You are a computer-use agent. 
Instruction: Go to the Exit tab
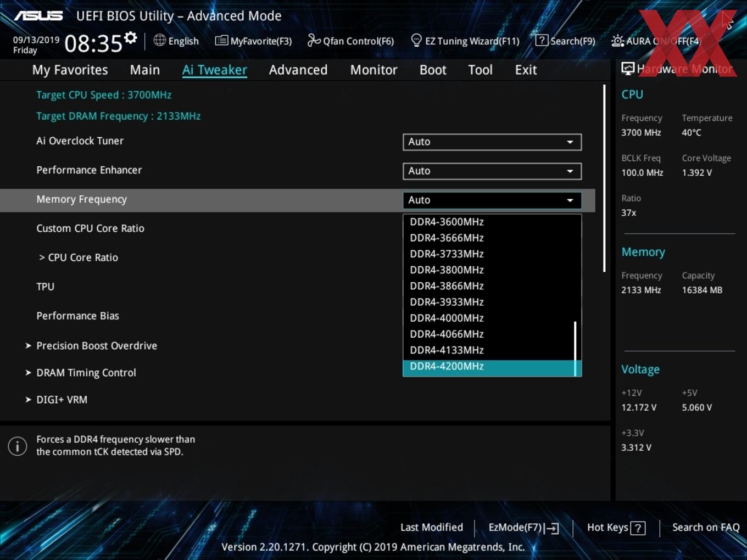tap(526, 70)
